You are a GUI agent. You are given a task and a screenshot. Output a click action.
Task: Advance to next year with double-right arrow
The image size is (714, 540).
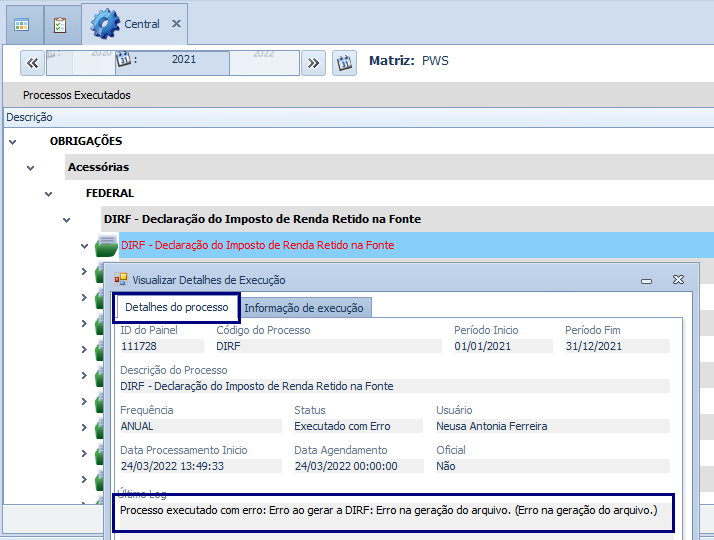click(314, 63)
